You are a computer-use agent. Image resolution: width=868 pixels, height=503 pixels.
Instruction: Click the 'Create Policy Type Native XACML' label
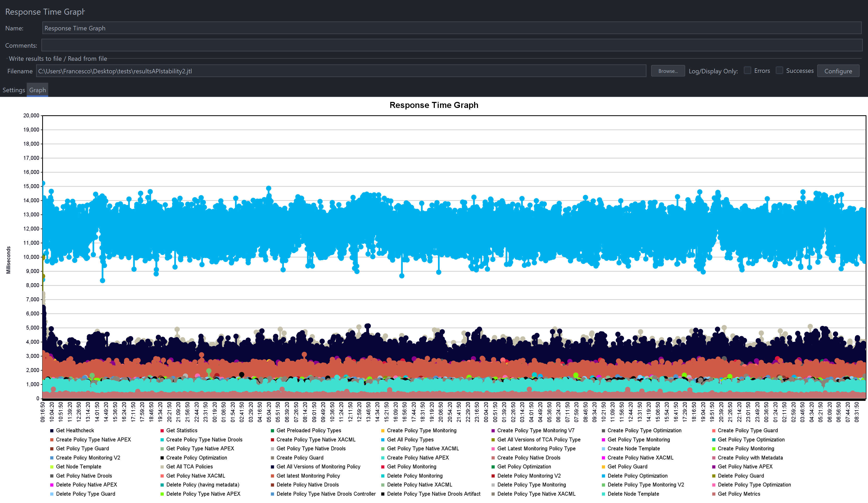[x=316, y=440]
